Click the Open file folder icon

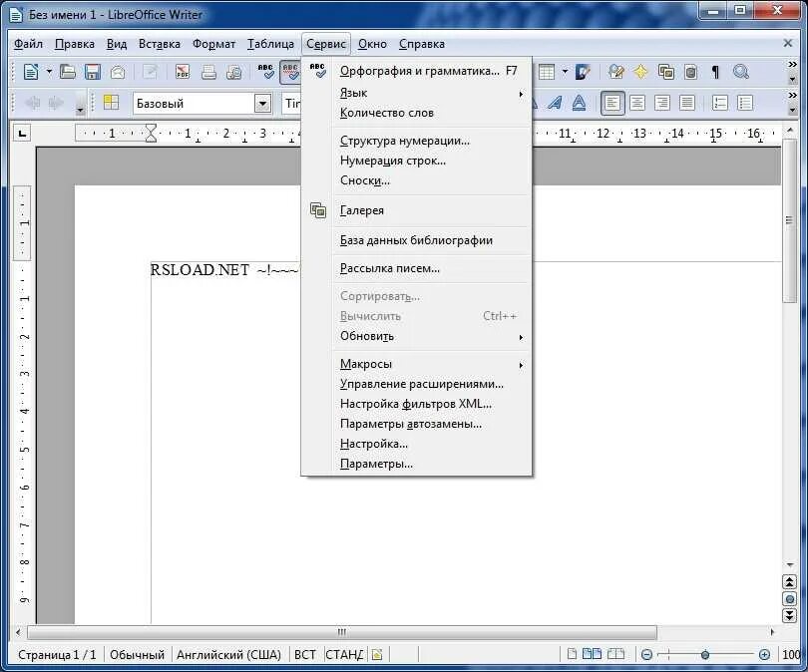click(x=68, y=72)
